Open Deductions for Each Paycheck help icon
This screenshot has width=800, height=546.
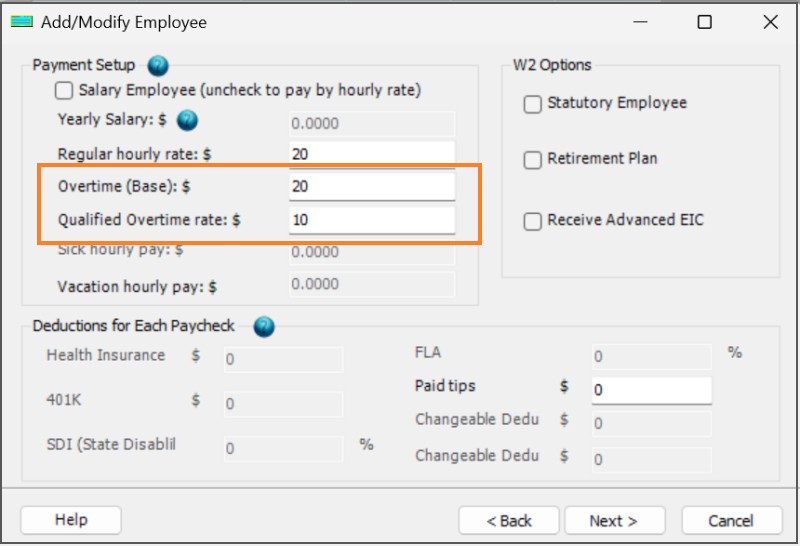click(264, 327)
